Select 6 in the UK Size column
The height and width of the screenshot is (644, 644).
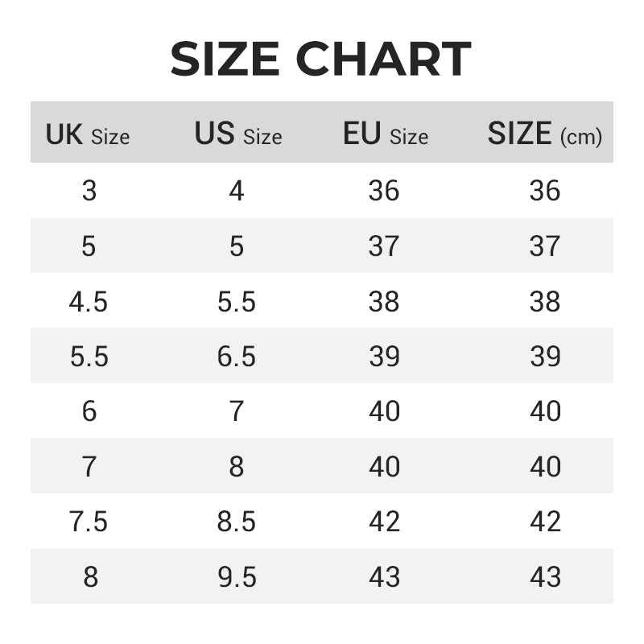[x=89, y=411]
